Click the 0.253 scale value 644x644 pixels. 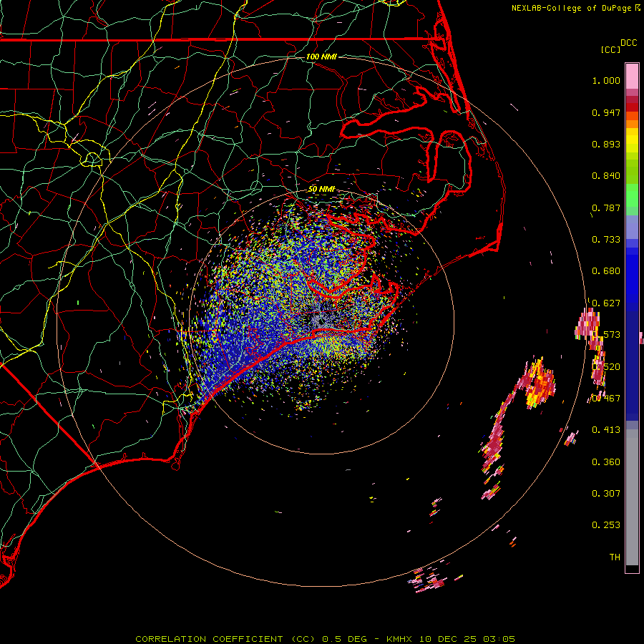[606, 525]
